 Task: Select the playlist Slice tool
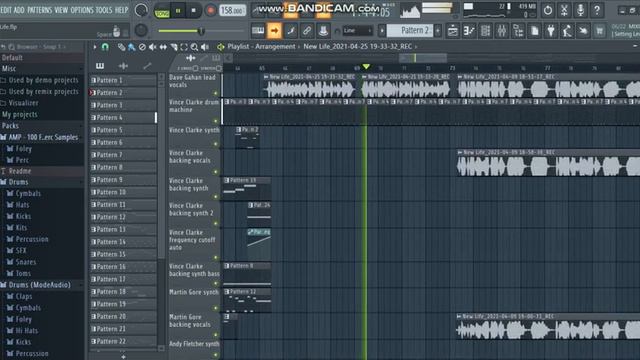[174, 47]
